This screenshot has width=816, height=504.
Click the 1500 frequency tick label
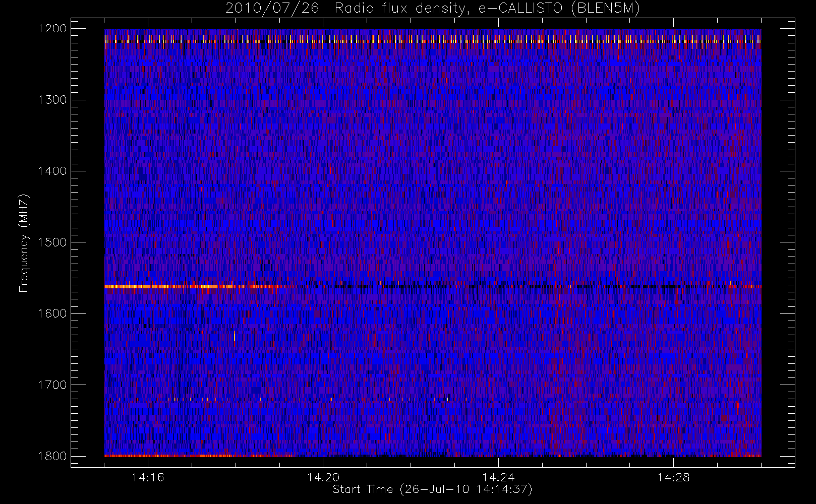click(52, 242)
